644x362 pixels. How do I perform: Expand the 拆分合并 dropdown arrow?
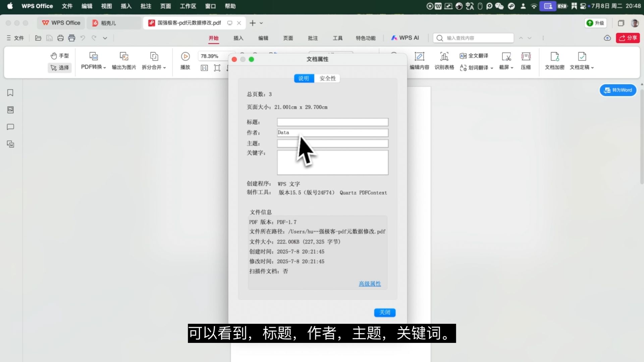click(x=164, y=67)
